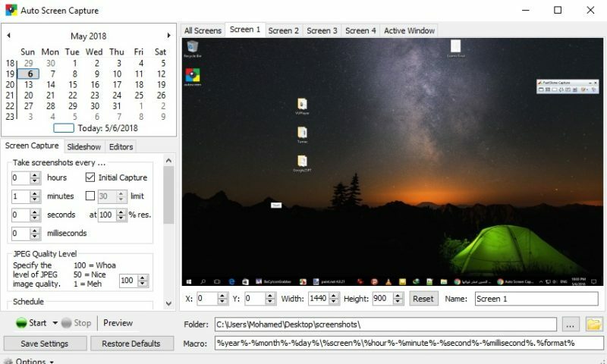Go to the next month in the calendar
The height and width of the screenshot is (364, 607).
pyautogui.click(x=168, y=36)
